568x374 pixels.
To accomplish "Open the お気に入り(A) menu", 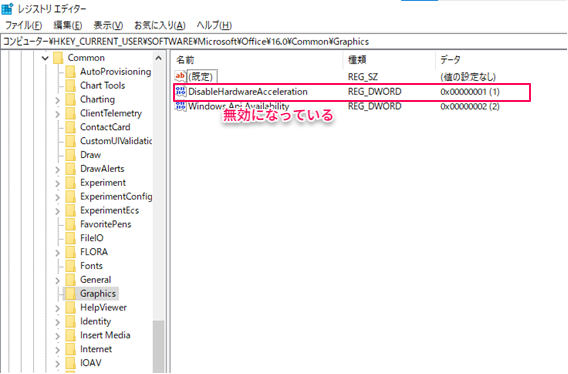I will click(x=160, y=25).
